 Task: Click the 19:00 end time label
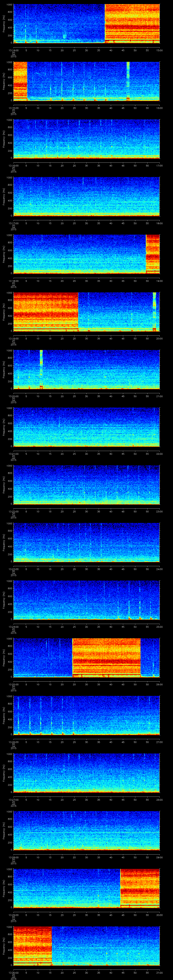[160, 281]
